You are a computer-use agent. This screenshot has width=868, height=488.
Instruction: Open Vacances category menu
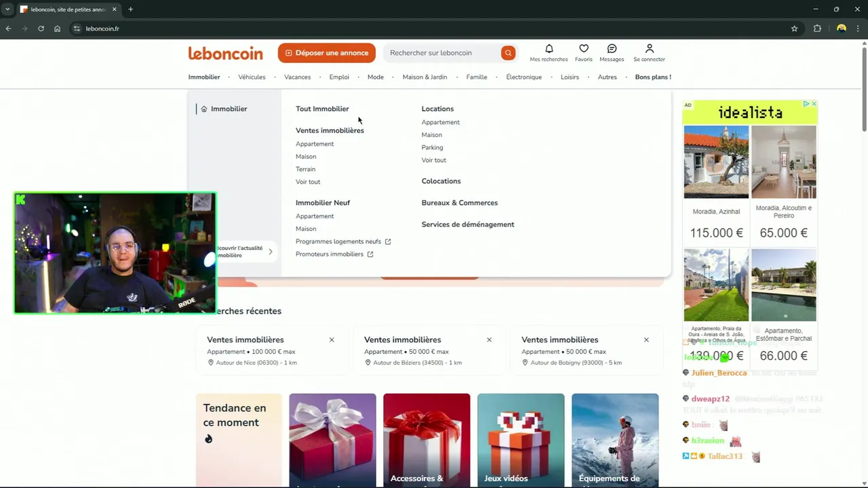[x=297, y=77]
